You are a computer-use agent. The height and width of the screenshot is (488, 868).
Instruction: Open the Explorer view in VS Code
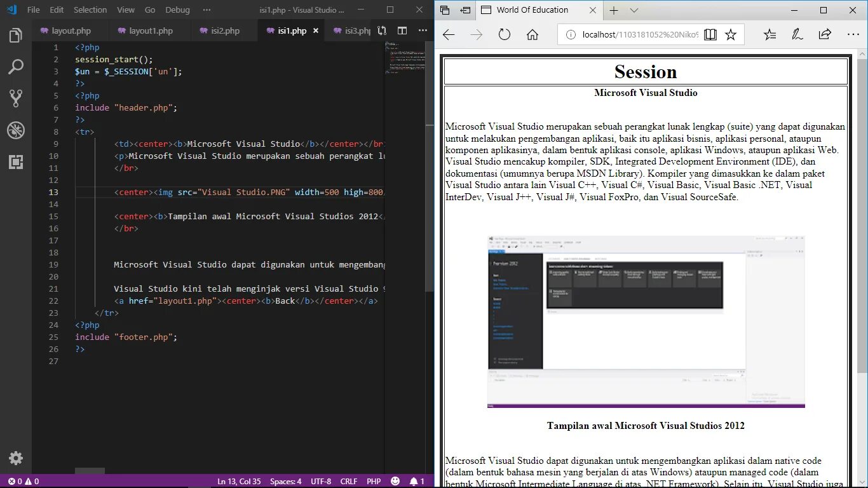[x=16, y=36]
